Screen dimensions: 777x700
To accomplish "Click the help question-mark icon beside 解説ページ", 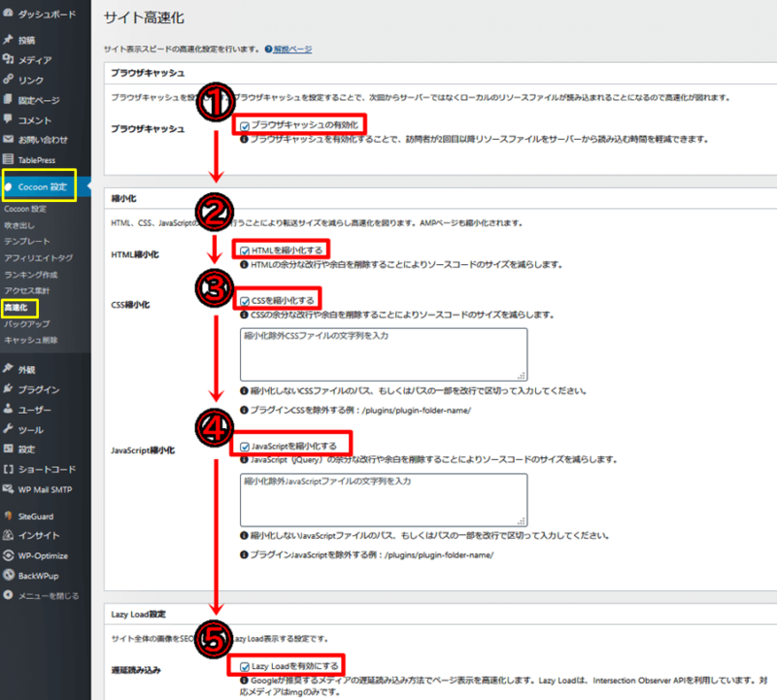I will pyautogui.click(x=268, y=50).
